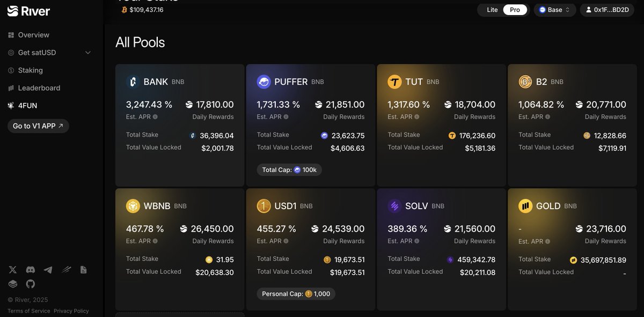Click the Go to V1 APP button

[38, 126]
